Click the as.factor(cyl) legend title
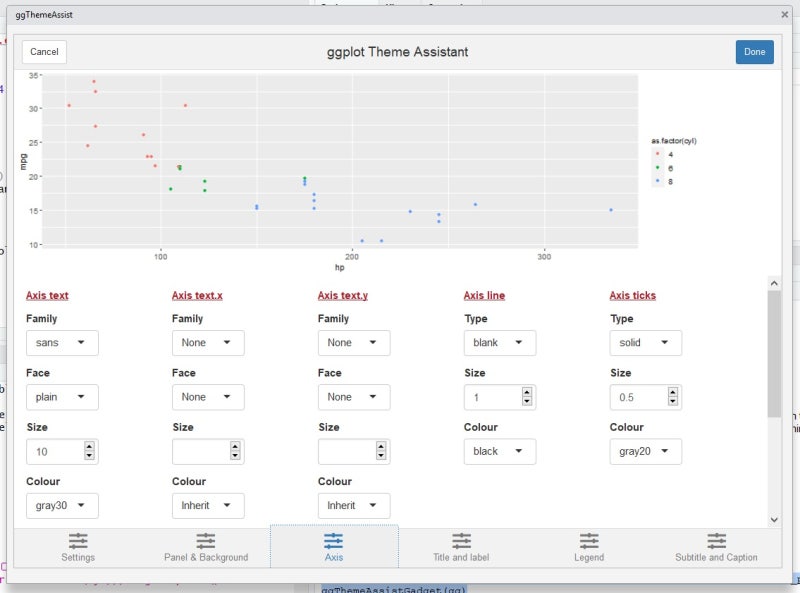The width and height of the screenshot is (800, 593). [x=673, y=141]
